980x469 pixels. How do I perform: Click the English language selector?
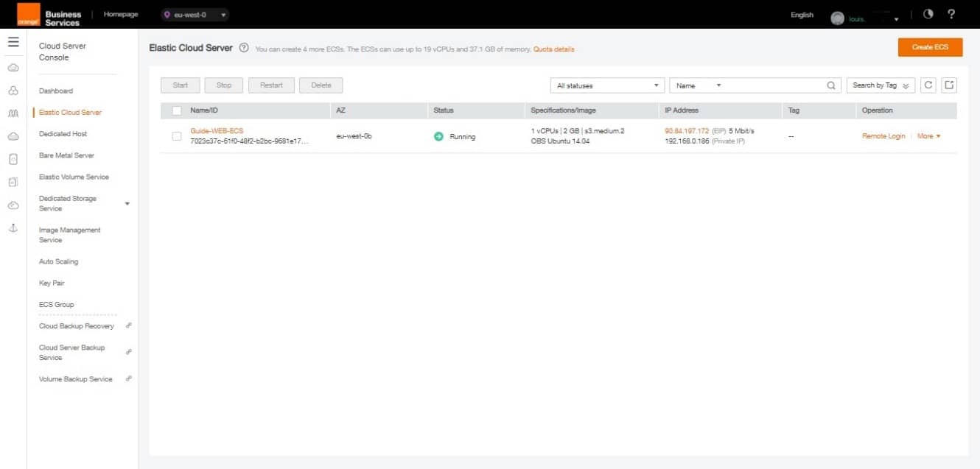(x=802, y=15)
